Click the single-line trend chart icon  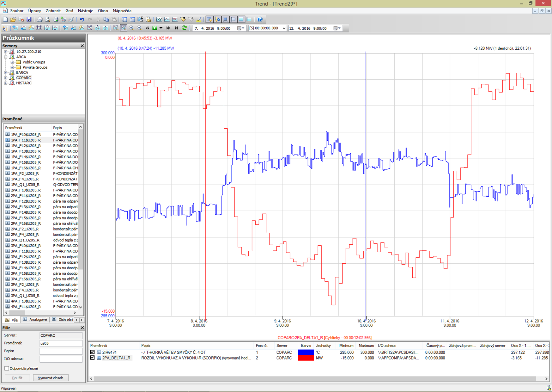tap(167, 19)
